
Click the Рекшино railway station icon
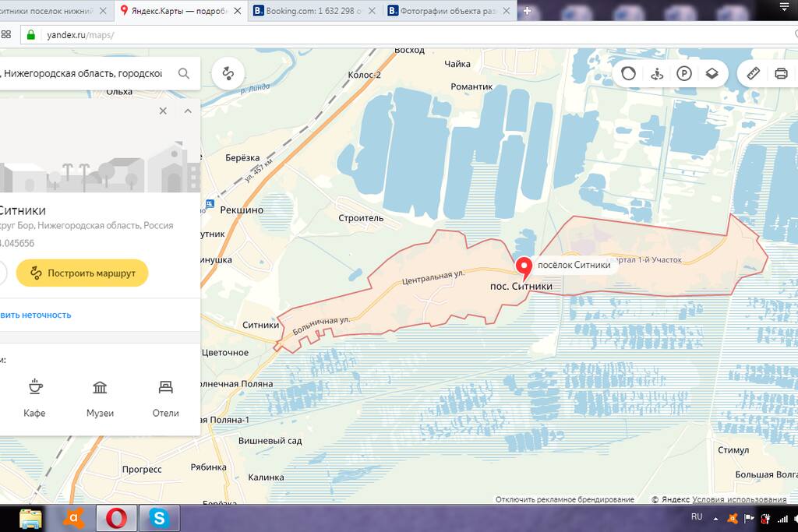(210, 204)
